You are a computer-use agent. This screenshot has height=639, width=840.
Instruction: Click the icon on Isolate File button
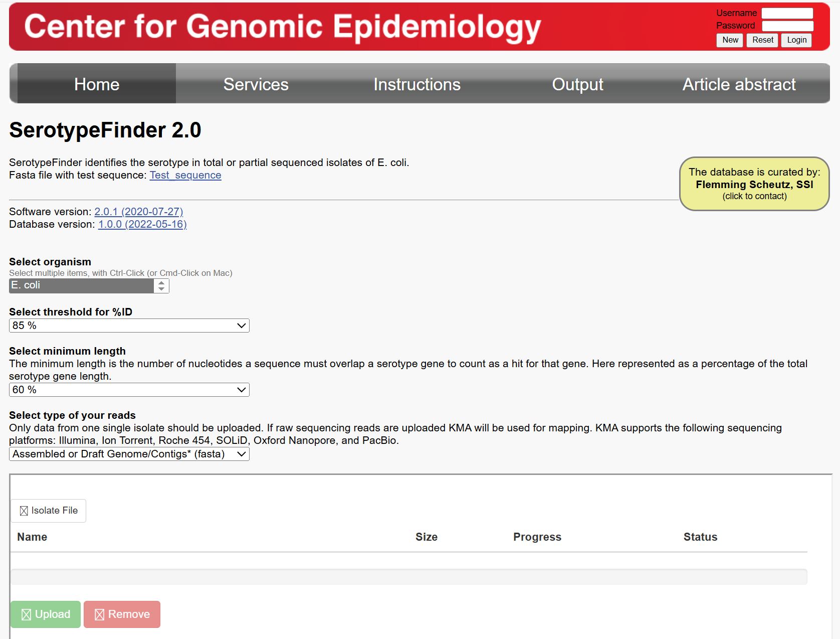tap(24, 511)
